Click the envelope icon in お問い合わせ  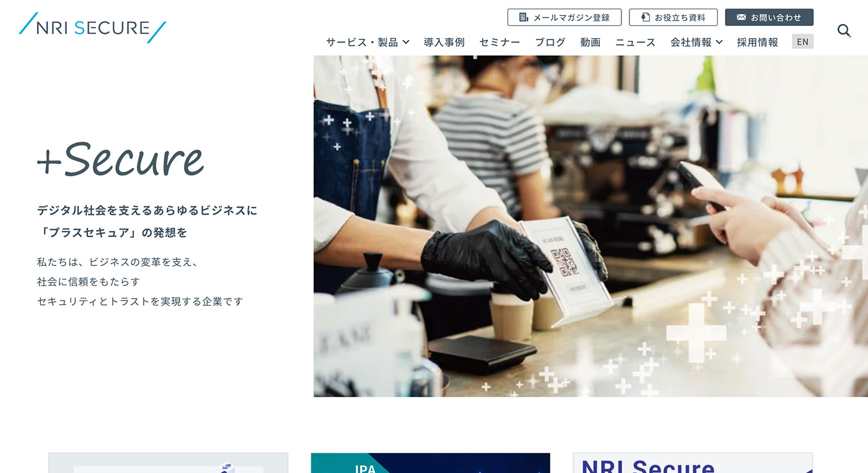click(741, 17)
